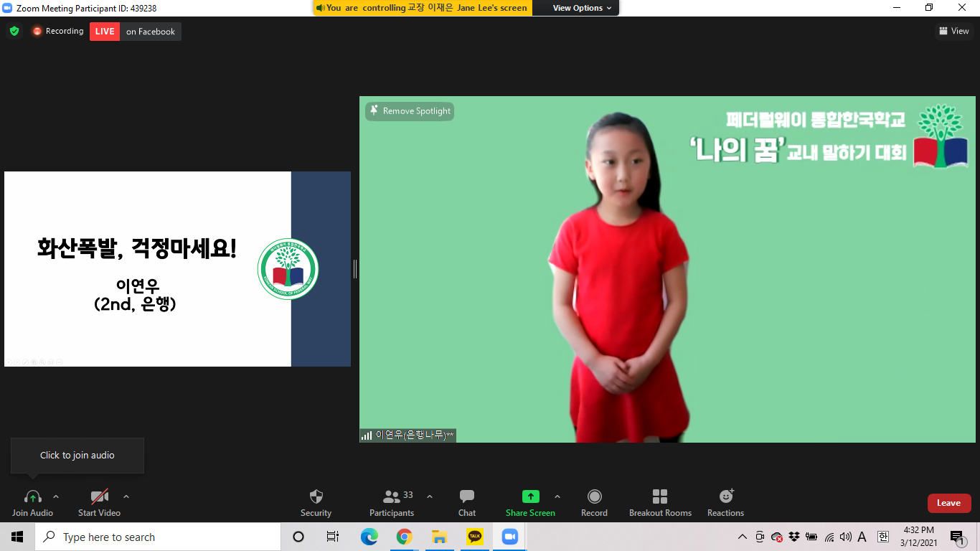Click the divider handle between the panes

355,269
